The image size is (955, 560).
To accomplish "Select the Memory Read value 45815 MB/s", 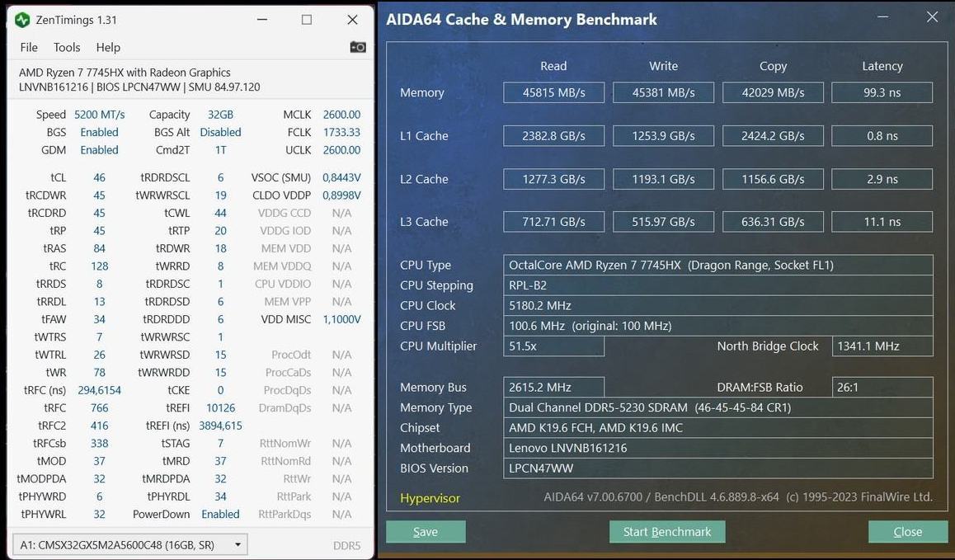I will pyautogui.click(x=553, y=92).
